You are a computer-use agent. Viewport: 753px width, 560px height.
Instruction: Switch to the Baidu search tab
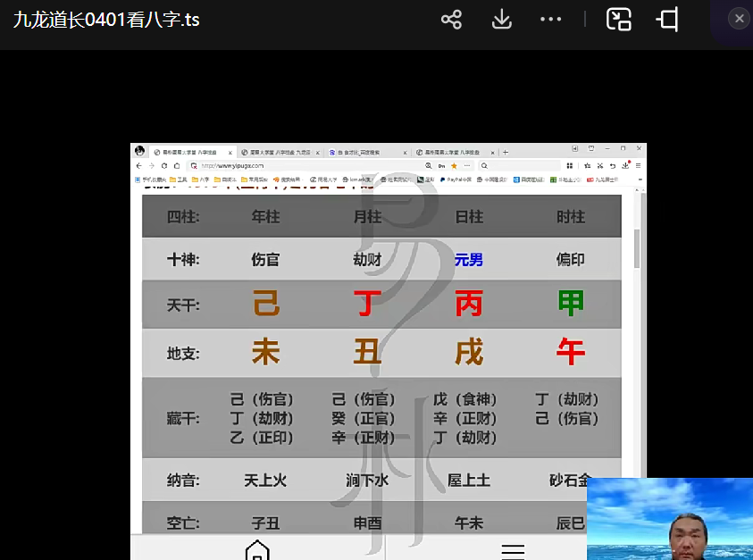pyautogui.click(x=366, y=153)
